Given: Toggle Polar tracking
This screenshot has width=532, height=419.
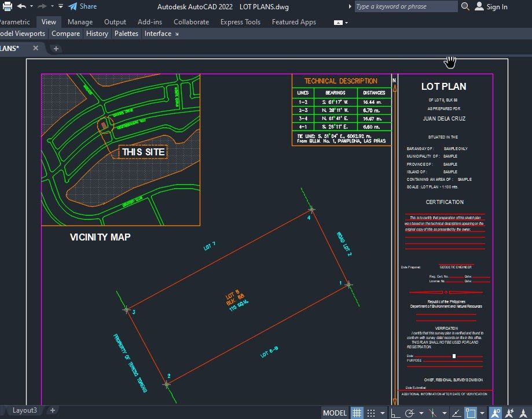Looking at the screenshot, I should (x=410, y=413).
